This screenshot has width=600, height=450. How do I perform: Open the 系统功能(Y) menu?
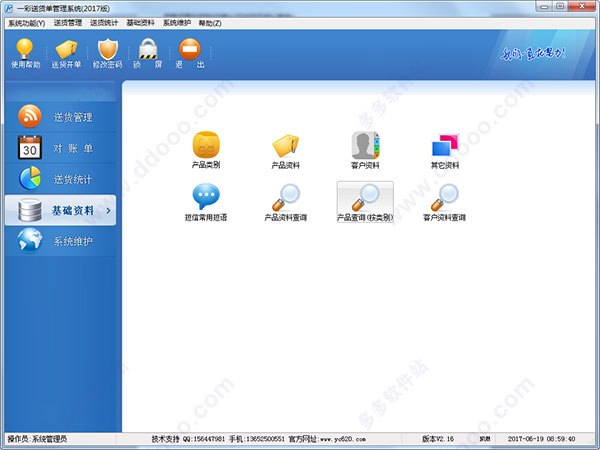(x=26, y=23)
